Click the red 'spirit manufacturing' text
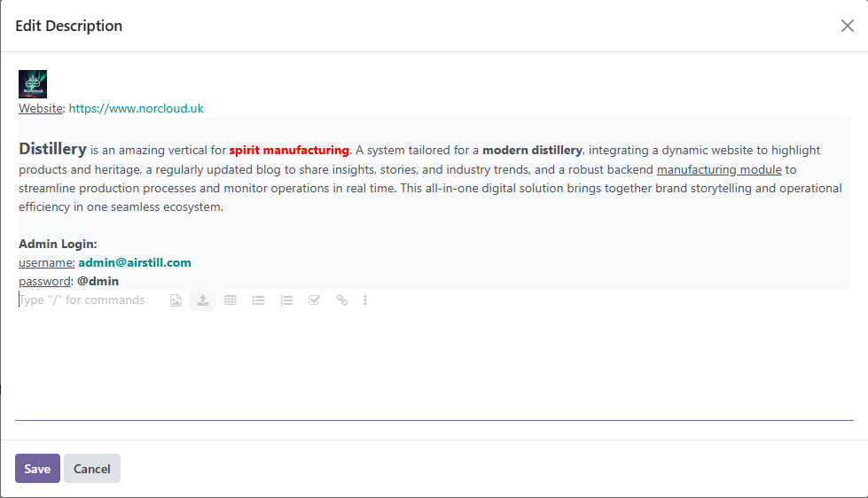The width and height of the screenshot is (868, 498). click(289, 150)
